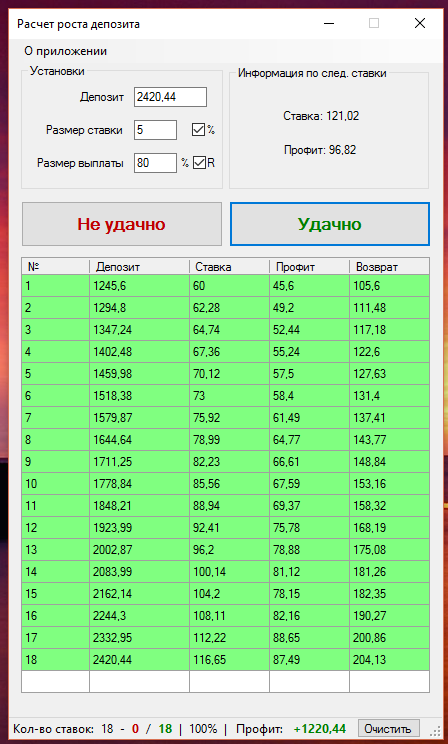The height and width of the screenshot is (744, 448).
Task: Click the green Удачно button
Action: coord(330,224)
